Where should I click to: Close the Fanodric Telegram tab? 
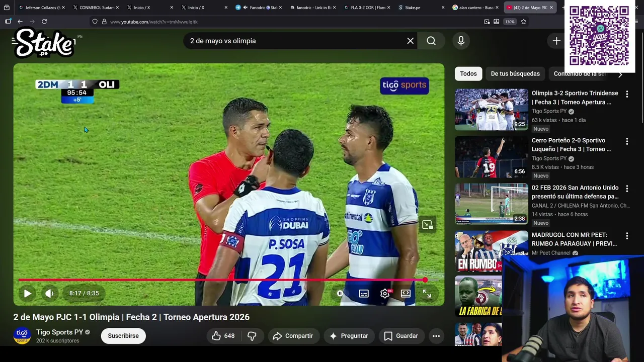[x=280, y=8]
